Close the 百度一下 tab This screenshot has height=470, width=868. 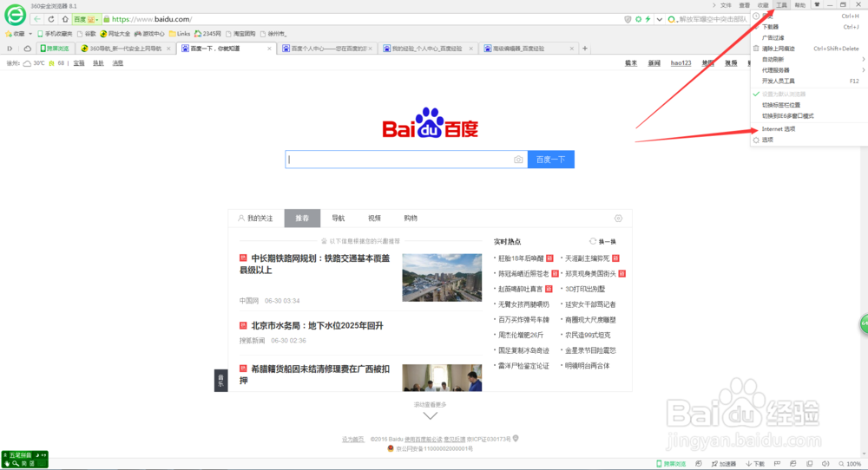tap(270, 49)
